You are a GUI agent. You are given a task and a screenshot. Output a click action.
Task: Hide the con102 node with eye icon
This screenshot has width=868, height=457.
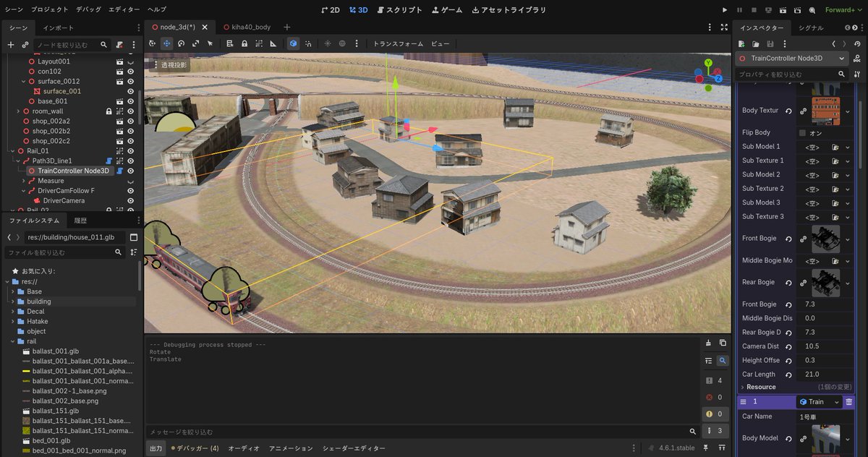[131, 72]
